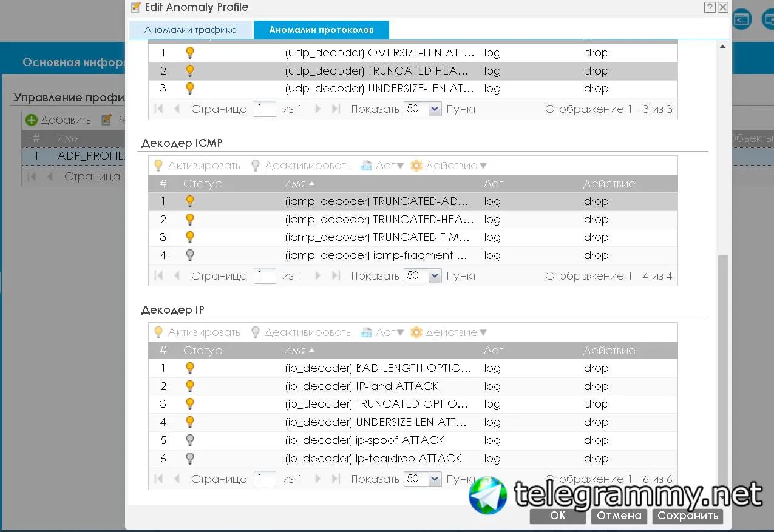
Task: Open page size dropdown in UDP decoder pager
Action: (435, 109)
